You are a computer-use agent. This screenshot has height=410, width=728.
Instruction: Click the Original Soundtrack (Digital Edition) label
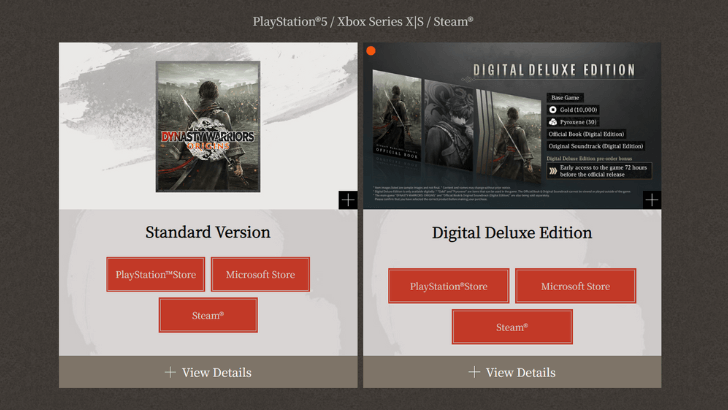point(596,146)
